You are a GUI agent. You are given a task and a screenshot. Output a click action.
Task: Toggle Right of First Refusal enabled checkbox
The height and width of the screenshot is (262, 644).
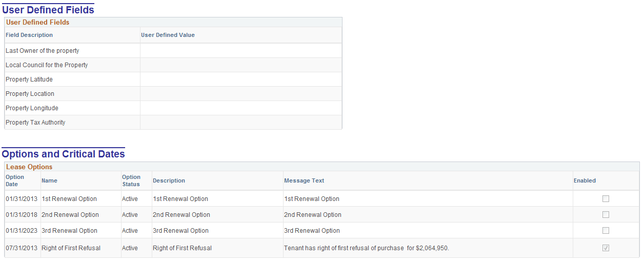point(606,248)
